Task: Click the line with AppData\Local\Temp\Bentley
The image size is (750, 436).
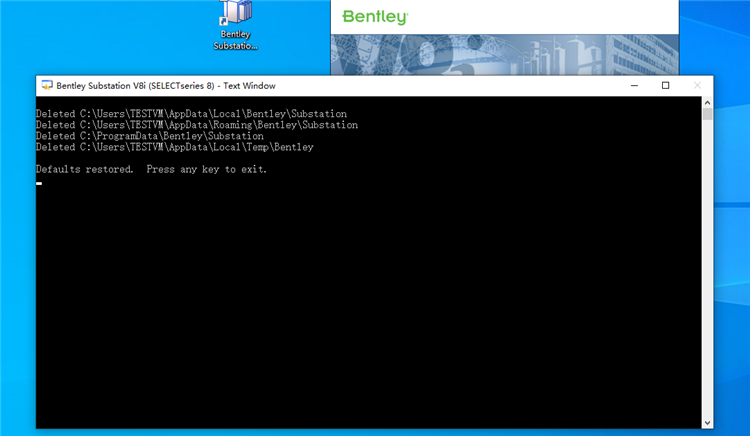Action: click(175, 147)
